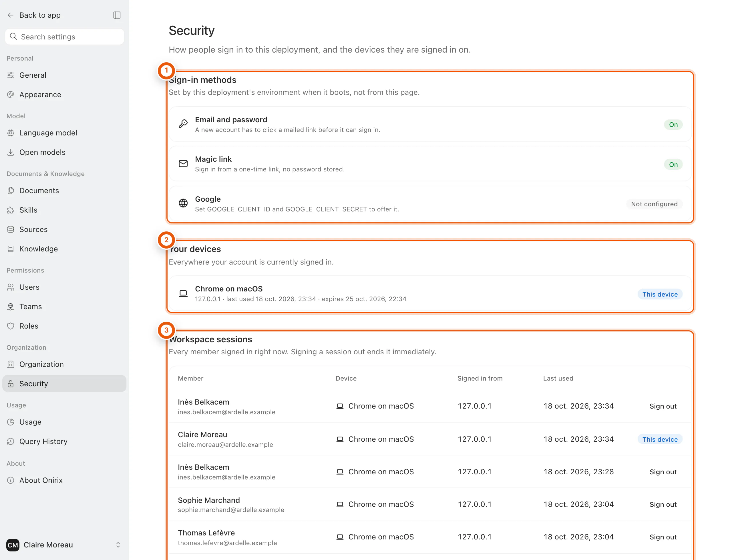Screen dimensions: 732x560
Task: Click the On badge for Magic link
Action: [673, 164]
